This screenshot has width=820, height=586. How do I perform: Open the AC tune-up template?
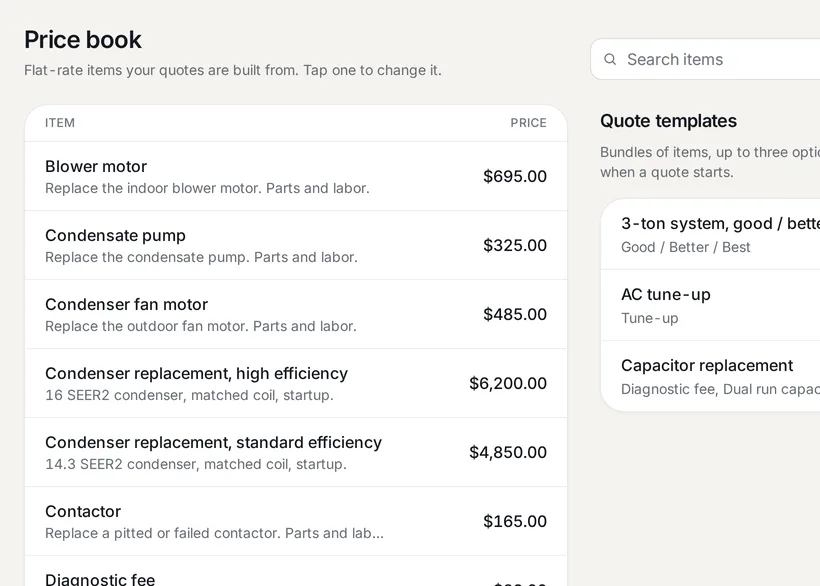pyautogui.click(x=710, y=305)
